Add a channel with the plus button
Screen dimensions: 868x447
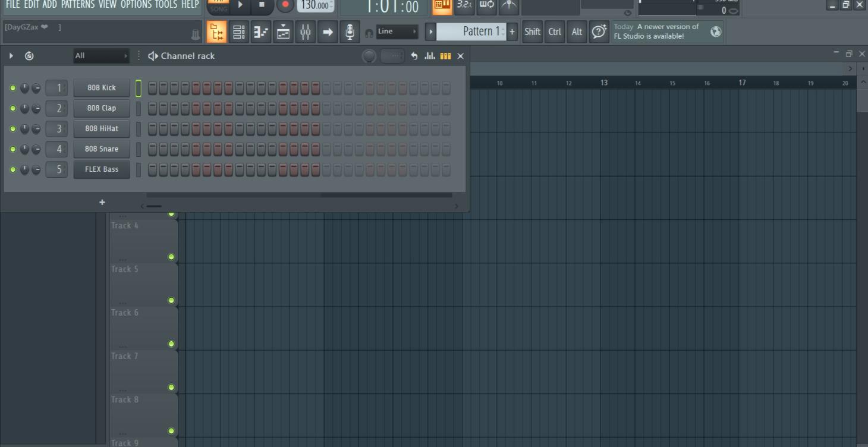102,202
